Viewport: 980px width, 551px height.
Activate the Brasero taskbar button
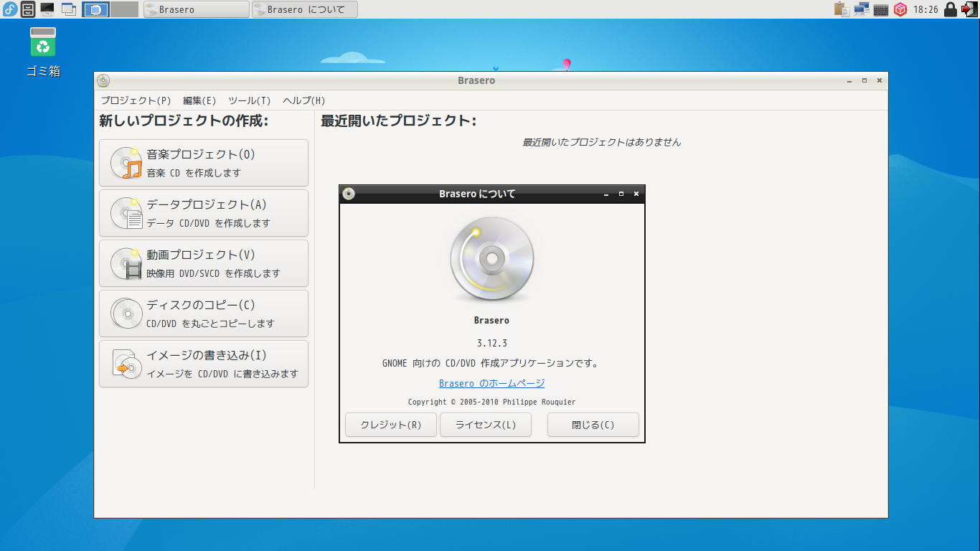pyautogui.click(x=197, y=9)
